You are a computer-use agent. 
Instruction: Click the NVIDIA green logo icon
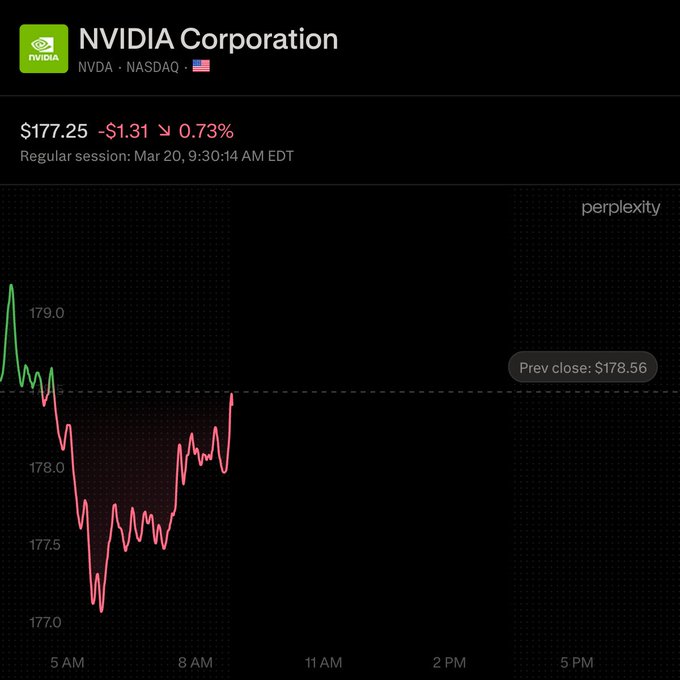tap(44, 49)
